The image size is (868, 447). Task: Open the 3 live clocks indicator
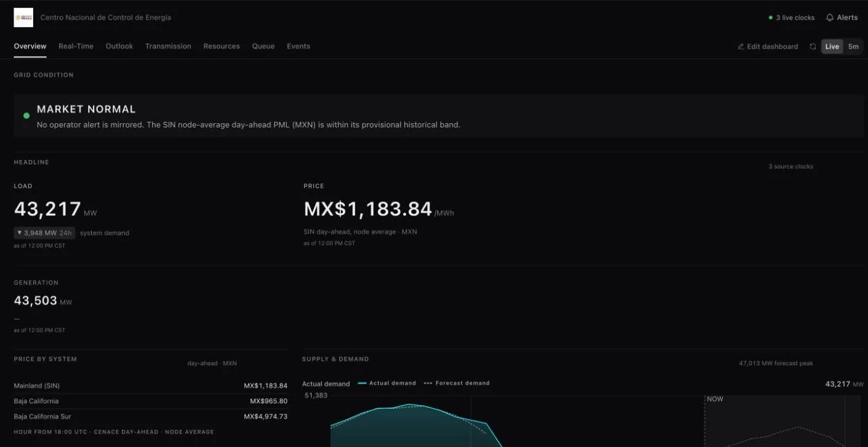point(792,18)
